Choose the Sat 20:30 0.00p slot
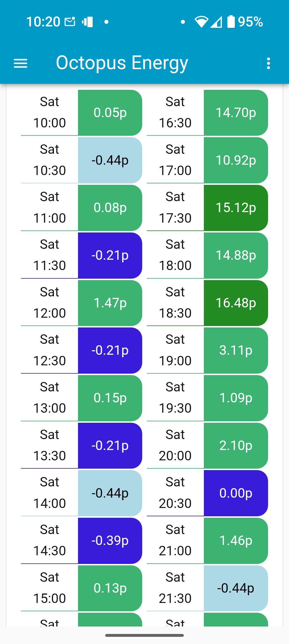This screenshot has width=289, height=644. 236,493
